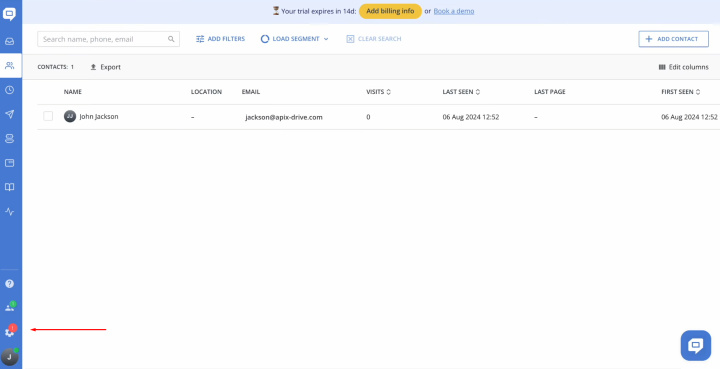Viewport: 720px width, 369px height.
Task: Open the John Jackson contact name
Action: pyautogui.click(x=99, y=117)
